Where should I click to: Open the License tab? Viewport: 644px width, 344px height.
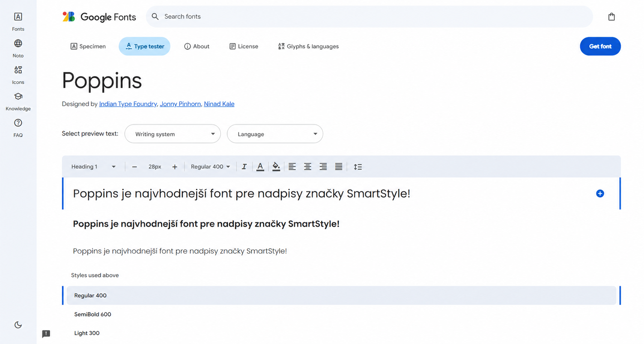(244, 46)
